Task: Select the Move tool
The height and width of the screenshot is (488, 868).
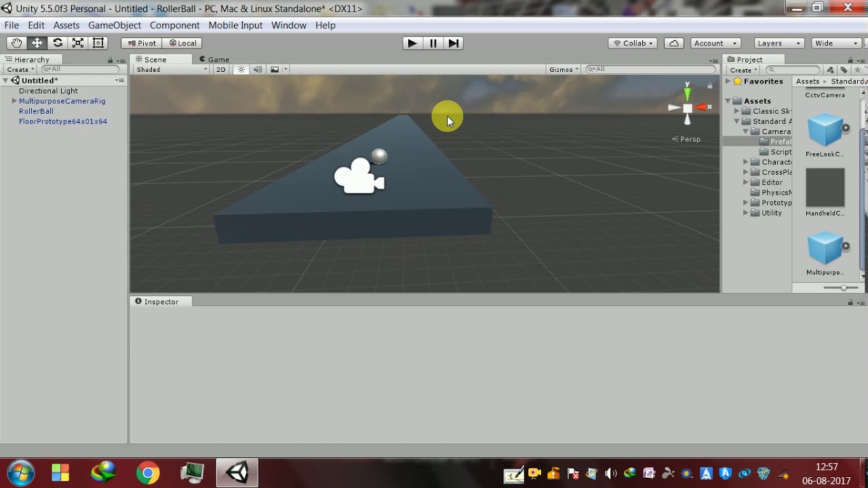Action: click(x=37, y=43)
